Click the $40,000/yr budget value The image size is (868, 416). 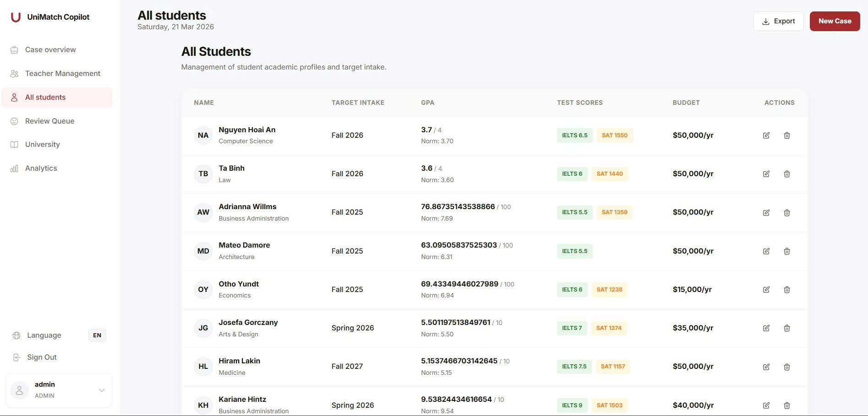[693, 405]
